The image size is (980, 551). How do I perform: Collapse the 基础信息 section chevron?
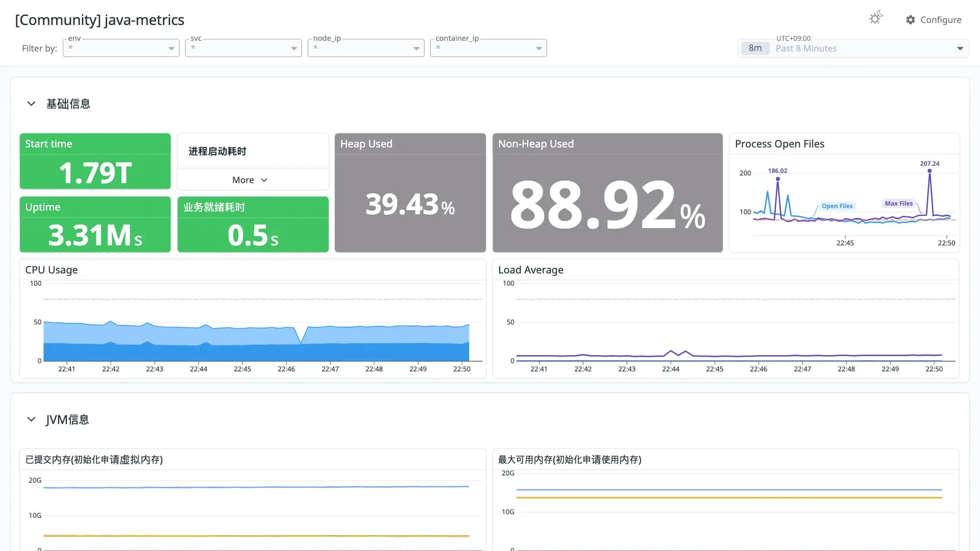[x=31, y=104]
